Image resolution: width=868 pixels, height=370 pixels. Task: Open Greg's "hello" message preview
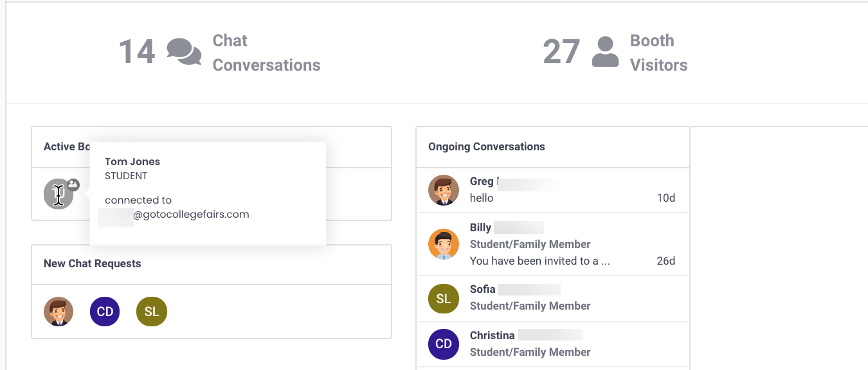pos(482,198)
